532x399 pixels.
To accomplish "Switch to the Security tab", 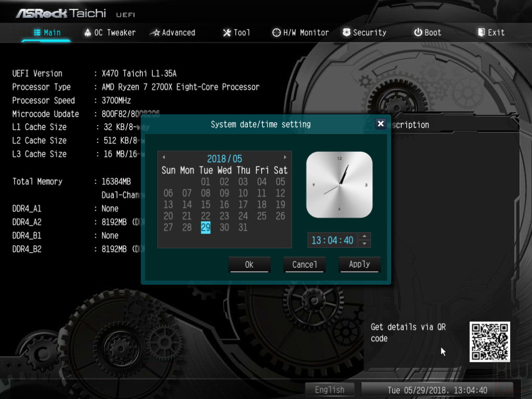I will 365,32.
